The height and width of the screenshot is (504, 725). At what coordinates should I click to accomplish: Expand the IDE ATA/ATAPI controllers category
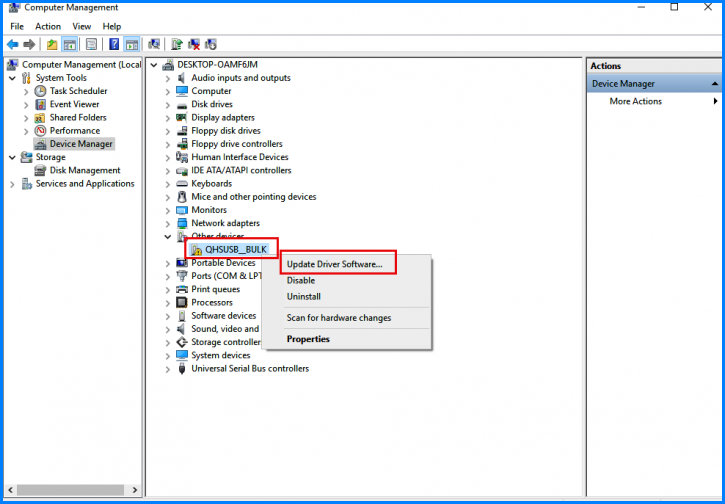click(x=168, y=171)
